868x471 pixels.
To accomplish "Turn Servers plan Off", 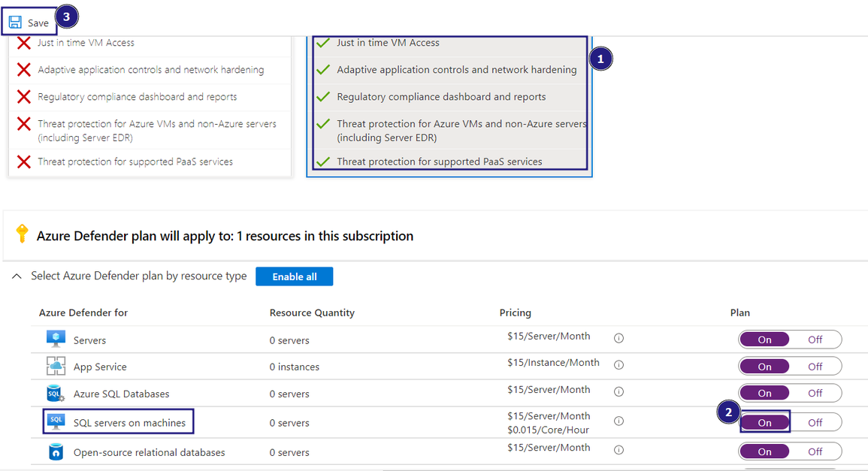I will coord(815,340).
